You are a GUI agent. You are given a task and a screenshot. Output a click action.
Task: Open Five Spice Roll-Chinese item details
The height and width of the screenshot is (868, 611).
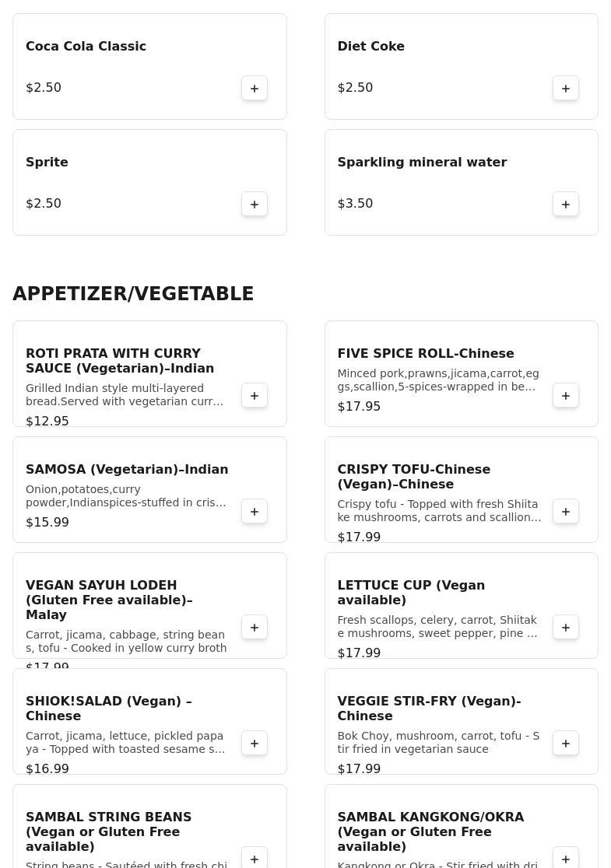pyautogui.click(x=426, y=354)
